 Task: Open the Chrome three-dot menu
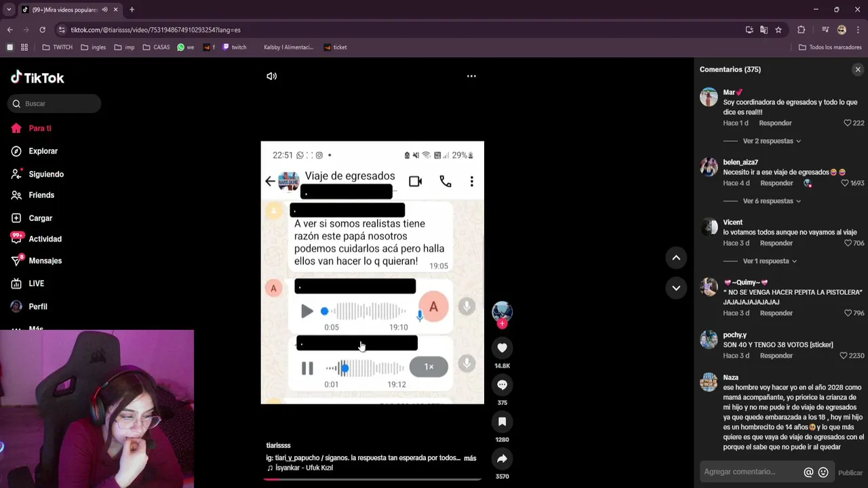858,30
